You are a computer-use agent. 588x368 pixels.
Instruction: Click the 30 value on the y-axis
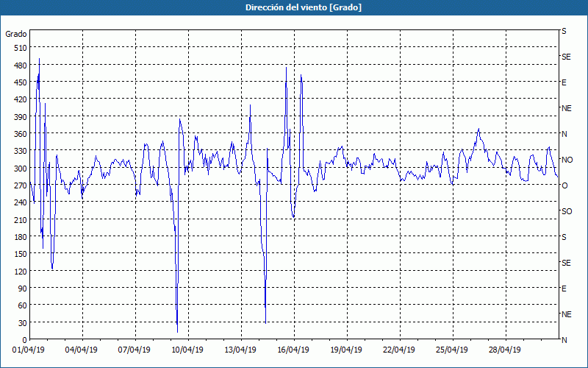tap(23, 323)
